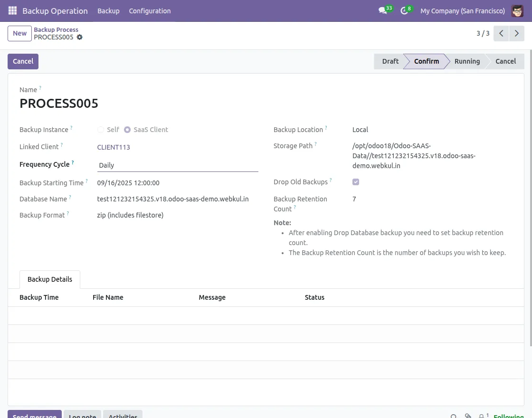Select the Self backup instance radio
The image size is (532, 418).
101,130
